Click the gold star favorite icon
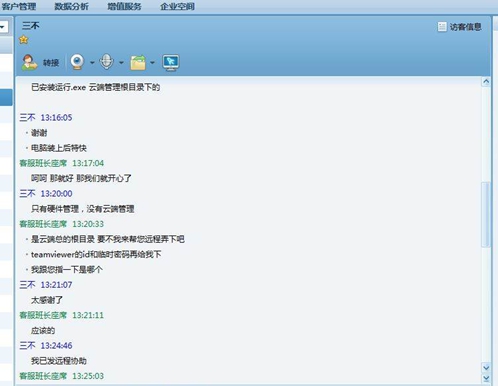The image size is (498, 386). (24, 40)
